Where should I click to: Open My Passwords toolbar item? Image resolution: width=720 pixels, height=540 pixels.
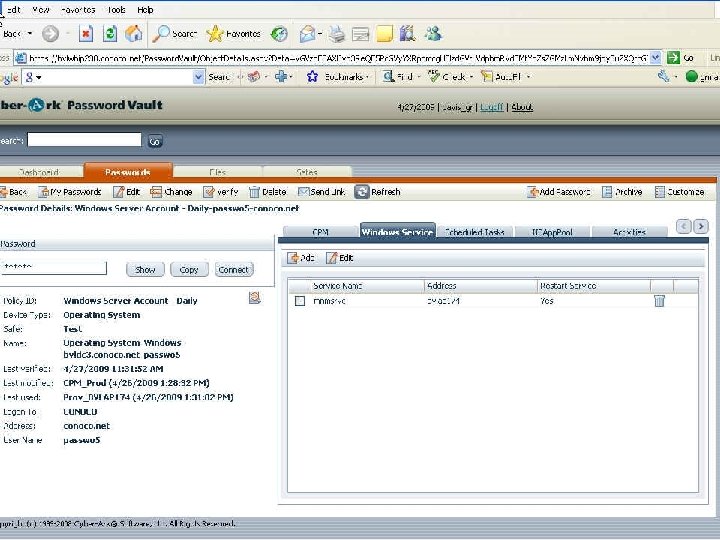[70, 191]
